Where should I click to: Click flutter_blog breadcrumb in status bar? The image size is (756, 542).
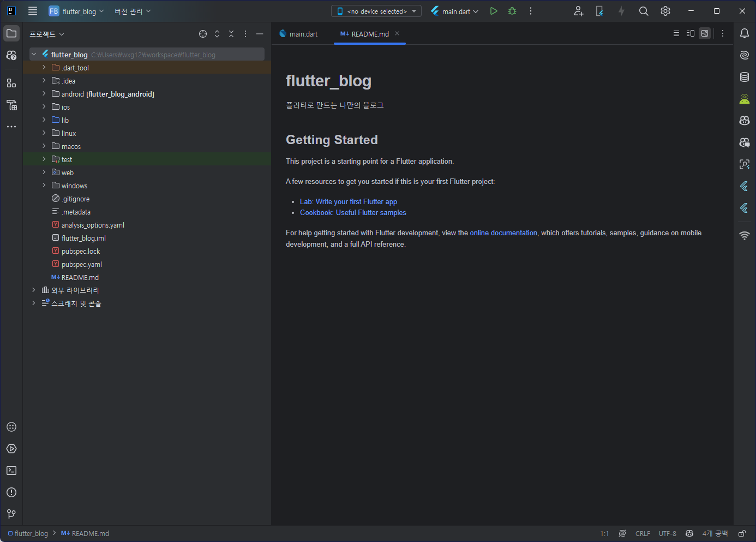[x=28, y=533]
